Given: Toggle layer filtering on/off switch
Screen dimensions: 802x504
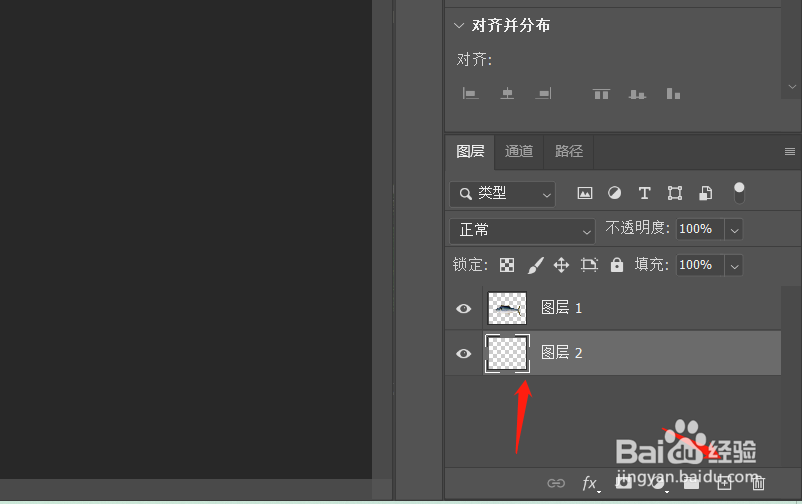Looking at the screenshot, I should coord(739,193).
